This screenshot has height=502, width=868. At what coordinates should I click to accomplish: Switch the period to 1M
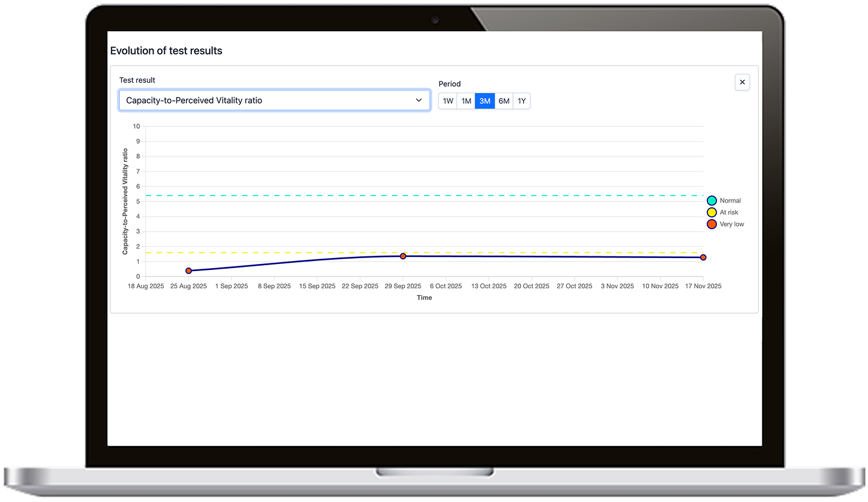(466, 101)
